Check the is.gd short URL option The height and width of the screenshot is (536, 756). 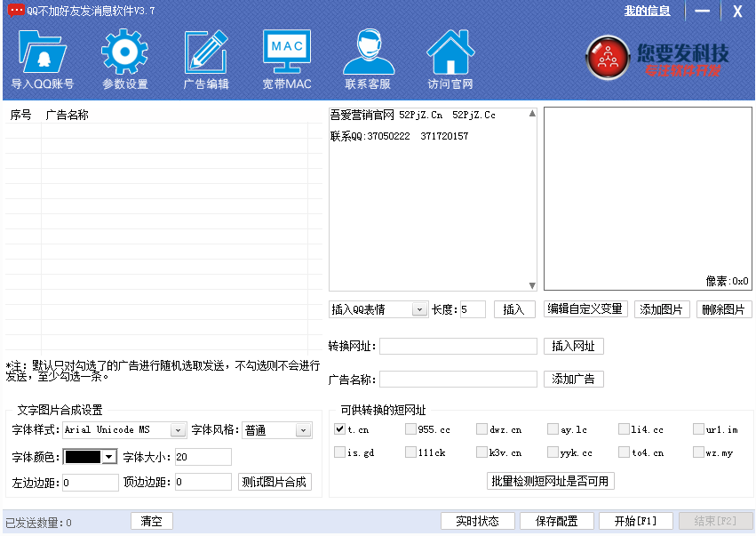[339, 452]
